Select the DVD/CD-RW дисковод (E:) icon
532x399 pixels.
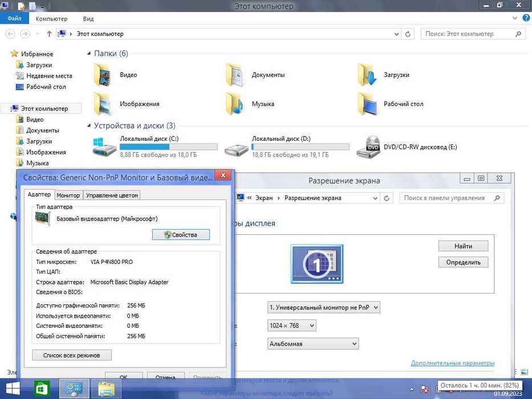point(368,146)
